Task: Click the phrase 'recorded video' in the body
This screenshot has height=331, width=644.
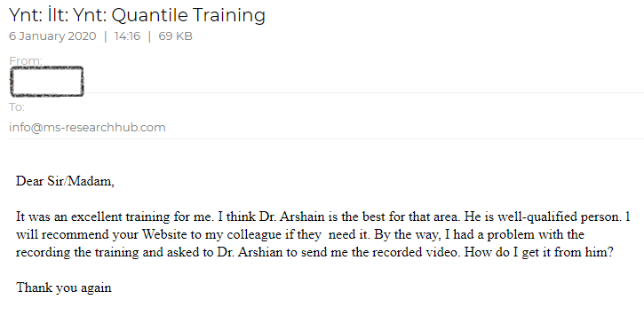Action: point(416,251)
